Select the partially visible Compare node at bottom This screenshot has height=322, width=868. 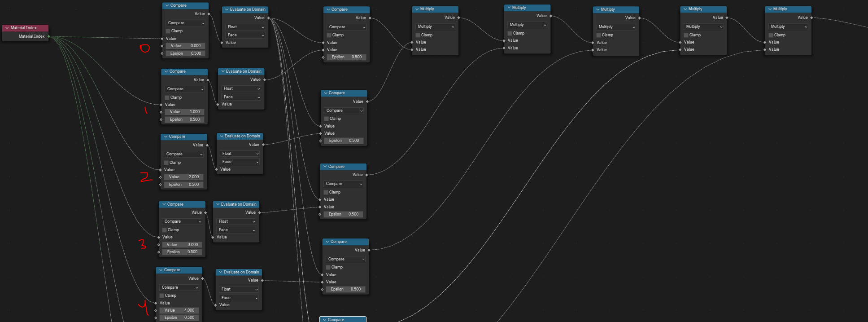[x=343, y=319]
